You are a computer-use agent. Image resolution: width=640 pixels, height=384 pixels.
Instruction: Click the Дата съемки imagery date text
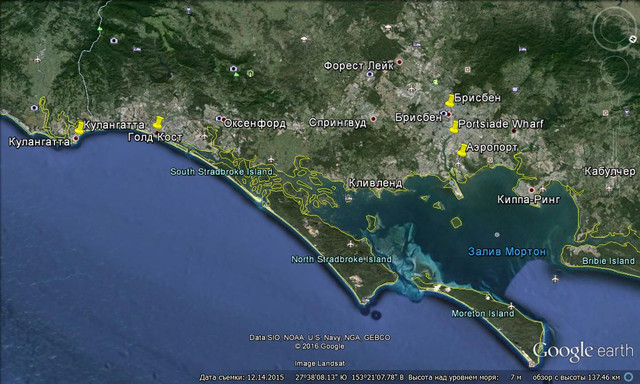click(x=242, y=377)
